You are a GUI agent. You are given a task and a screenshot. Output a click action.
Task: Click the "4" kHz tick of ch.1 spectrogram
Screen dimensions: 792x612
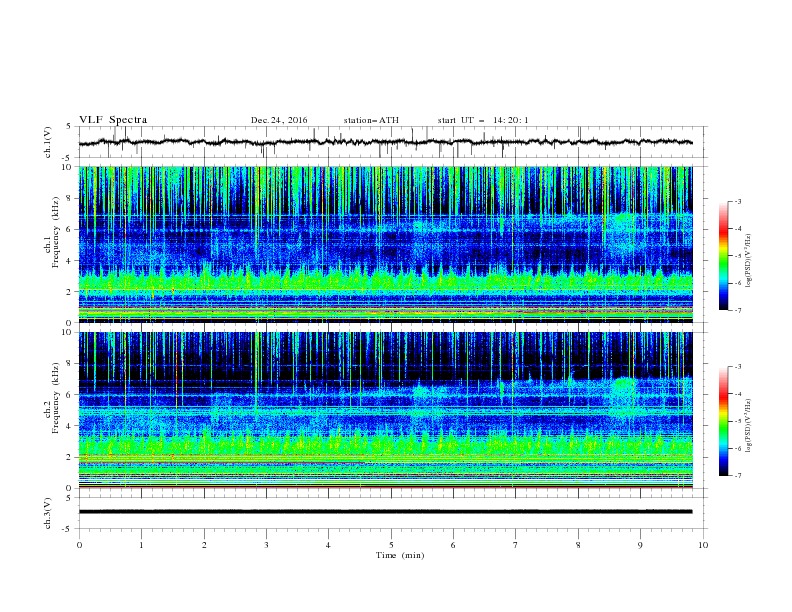69,261
